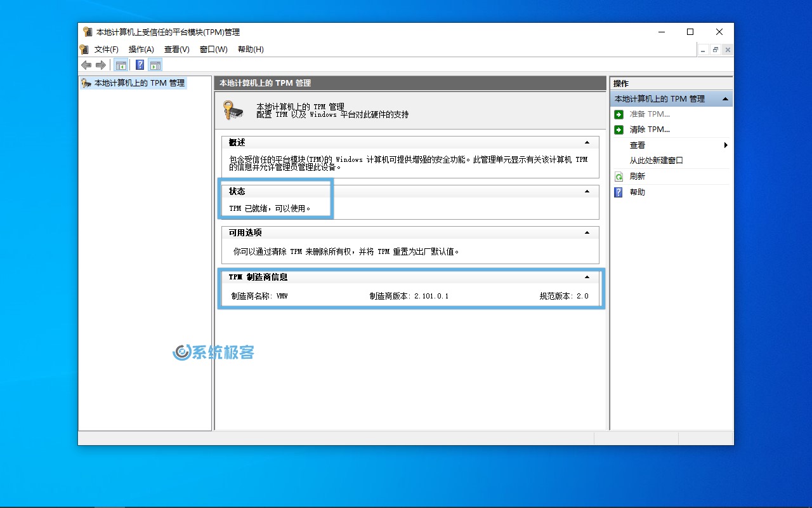This screenshot has height=508, width=812.
Task: Toggle show/hide console tree toolbar icon
Action: tap(121, 65)
